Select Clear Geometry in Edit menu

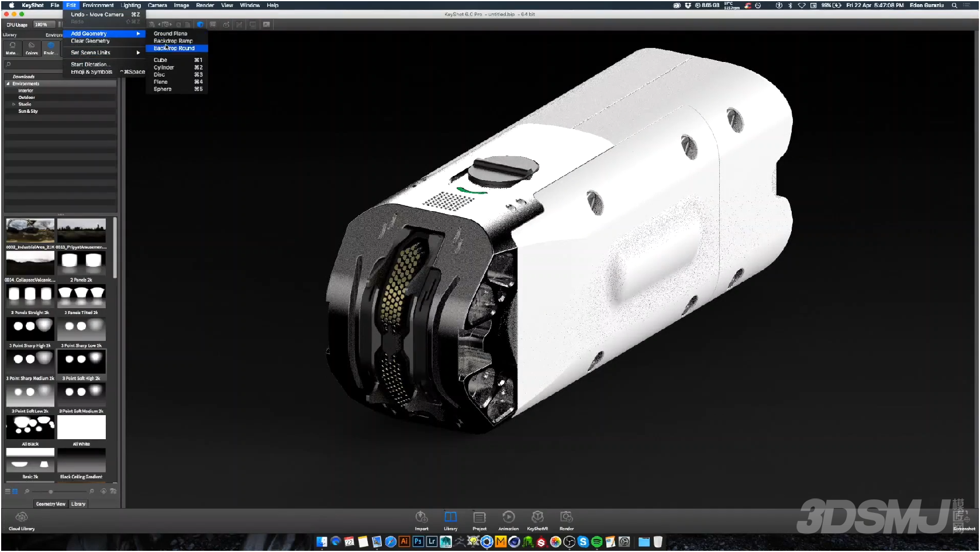click(104, 41)
